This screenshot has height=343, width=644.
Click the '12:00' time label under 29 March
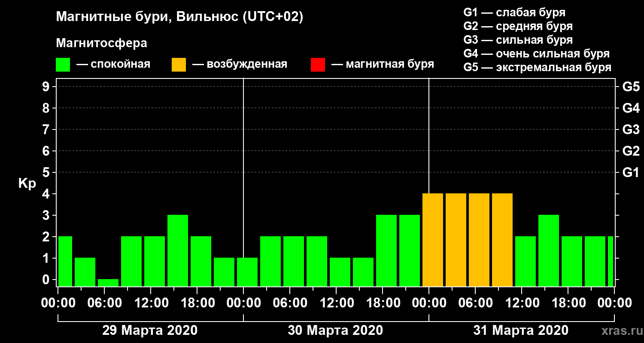pyautogui.click(x=151, y=303)
